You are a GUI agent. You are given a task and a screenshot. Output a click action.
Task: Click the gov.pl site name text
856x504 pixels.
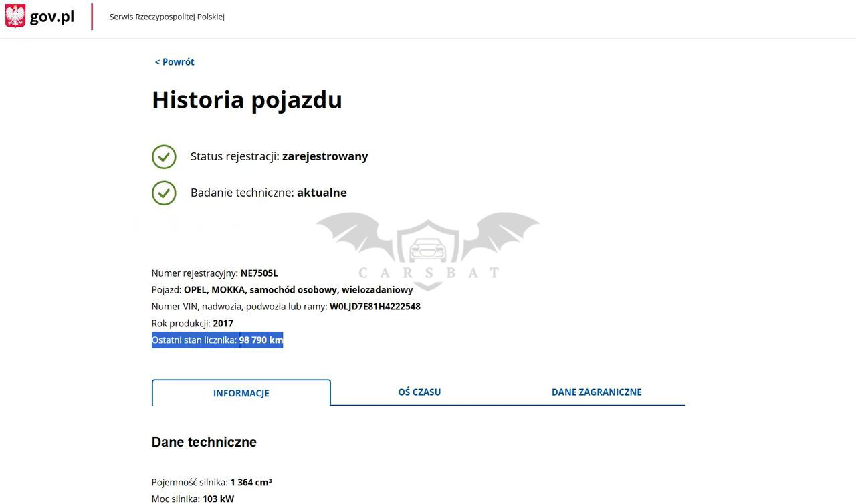[x=52, y=17]
